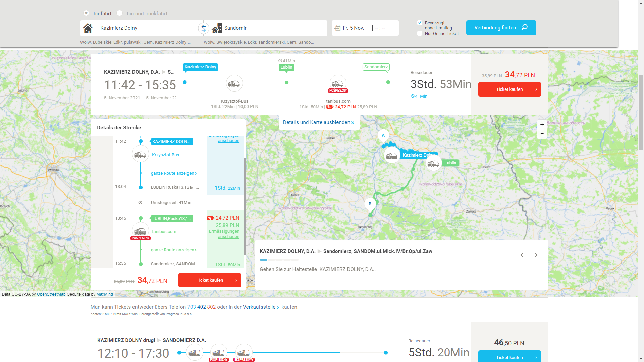
Task: Click the Krzysztof-Bus icon on route timeline
Action: (x=234, y=83)
